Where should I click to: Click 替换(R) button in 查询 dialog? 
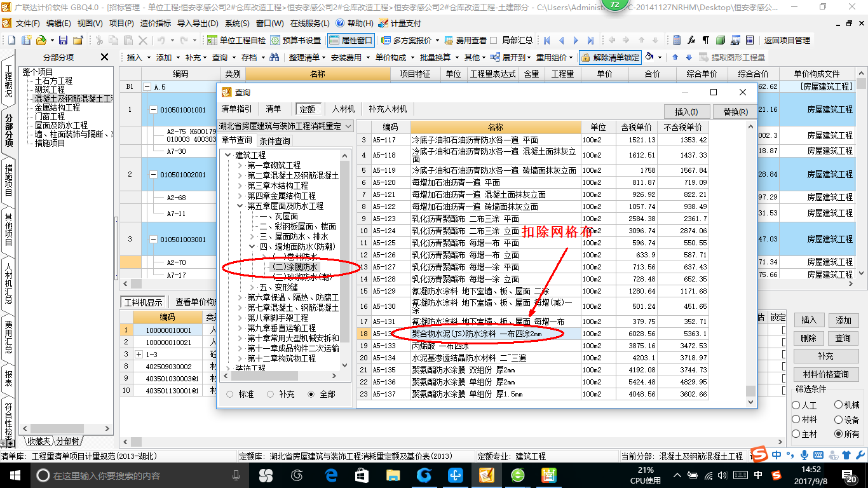[x=735, y=112]
